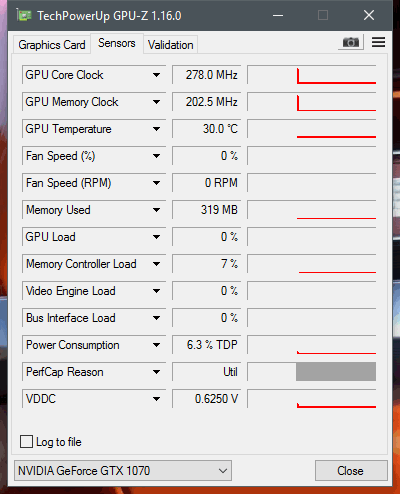400x494 pixels.
Task: Expand the GPU Temperature dropdown arrow
Action: click(156, 129)
